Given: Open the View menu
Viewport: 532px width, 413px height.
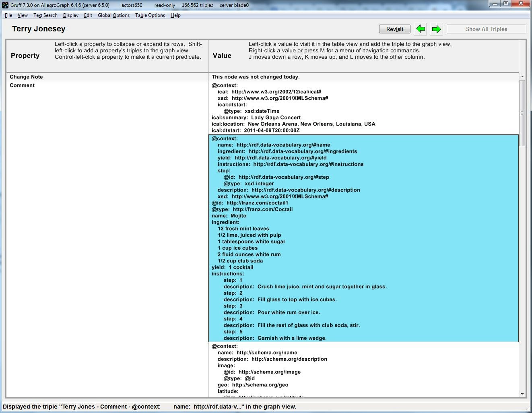Looking at the screenshot, I should coord(23,15).
